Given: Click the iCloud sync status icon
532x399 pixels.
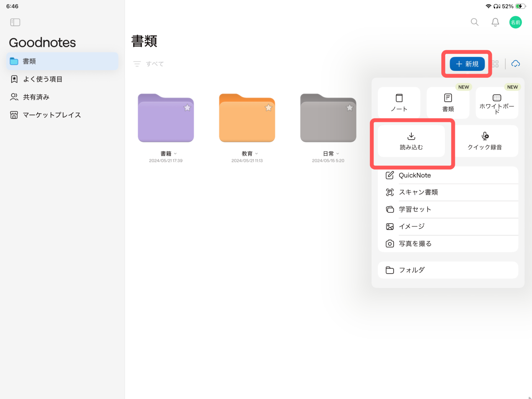Looking at the screenshot, I should tap(515, 64).
